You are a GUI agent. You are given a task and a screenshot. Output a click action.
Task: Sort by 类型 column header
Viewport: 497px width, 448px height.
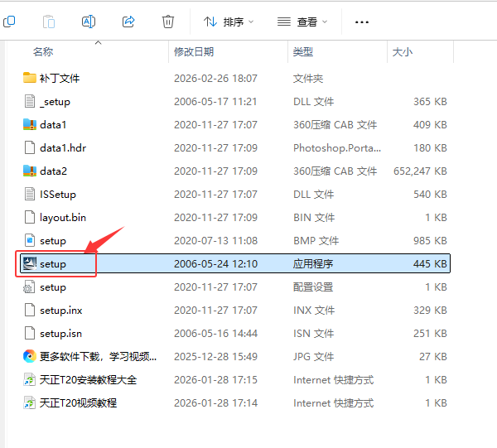click(x=302, y=51)
